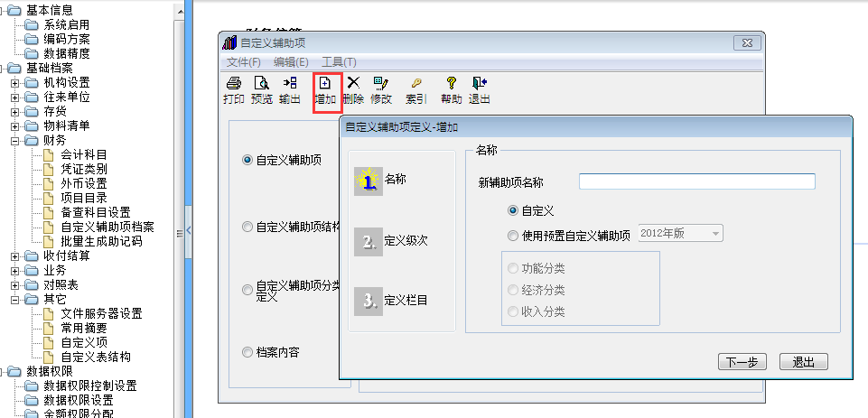Collapse the 财务 tree node

15,141
